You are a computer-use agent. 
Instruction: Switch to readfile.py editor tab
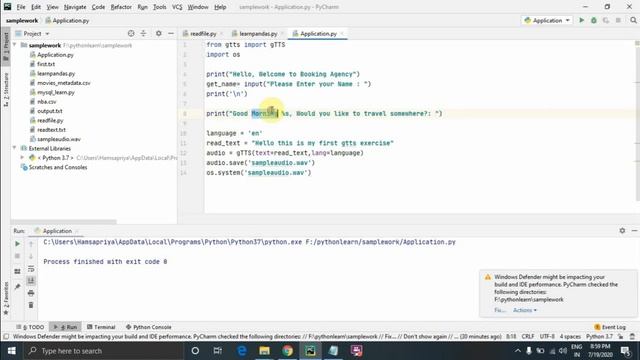(203, 33)
